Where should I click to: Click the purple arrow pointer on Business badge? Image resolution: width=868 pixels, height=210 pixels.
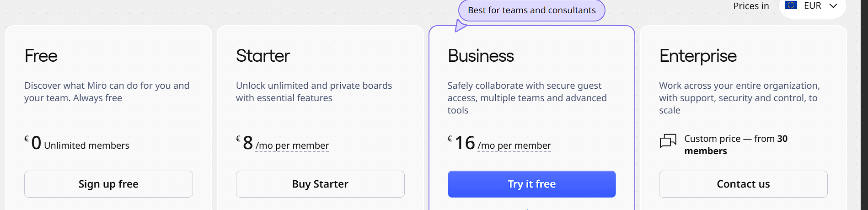tap(460, 26)
